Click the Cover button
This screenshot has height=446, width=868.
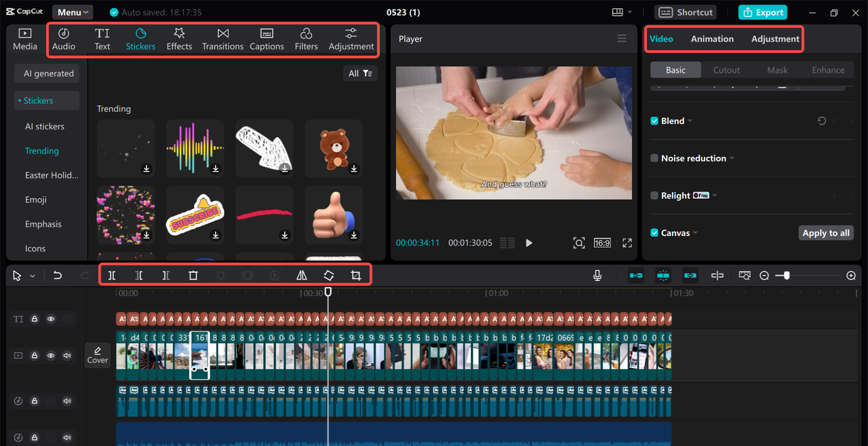pyautogui.click(x=98, y=355)
